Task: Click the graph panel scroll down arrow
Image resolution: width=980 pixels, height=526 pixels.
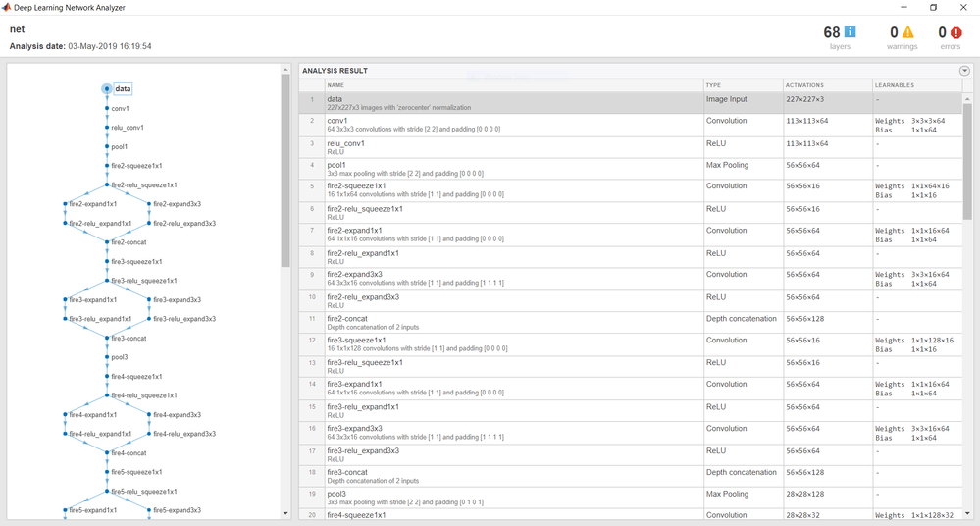Action: point(285,513)
